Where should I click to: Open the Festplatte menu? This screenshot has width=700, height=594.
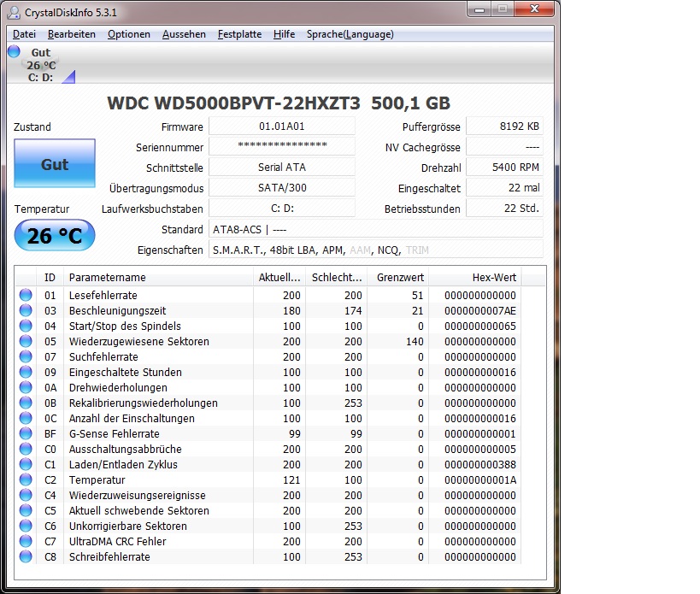(x=239, y=34)
